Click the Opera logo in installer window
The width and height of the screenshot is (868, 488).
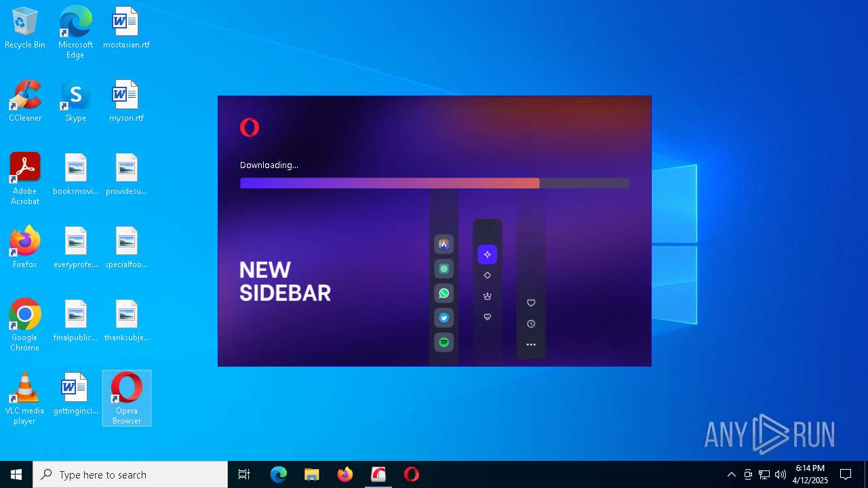250,127
